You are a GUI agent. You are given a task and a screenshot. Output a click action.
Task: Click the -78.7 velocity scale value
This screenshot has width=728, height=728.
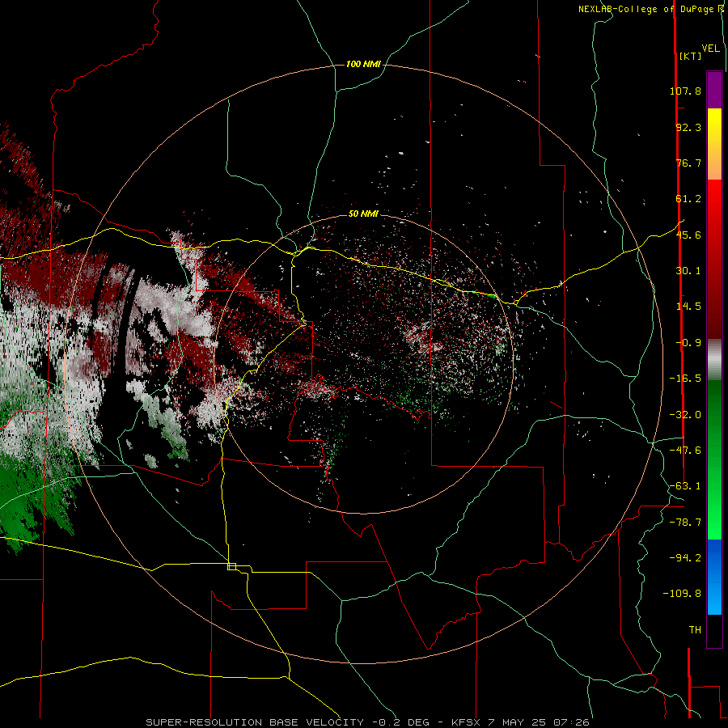click(685, 523)
